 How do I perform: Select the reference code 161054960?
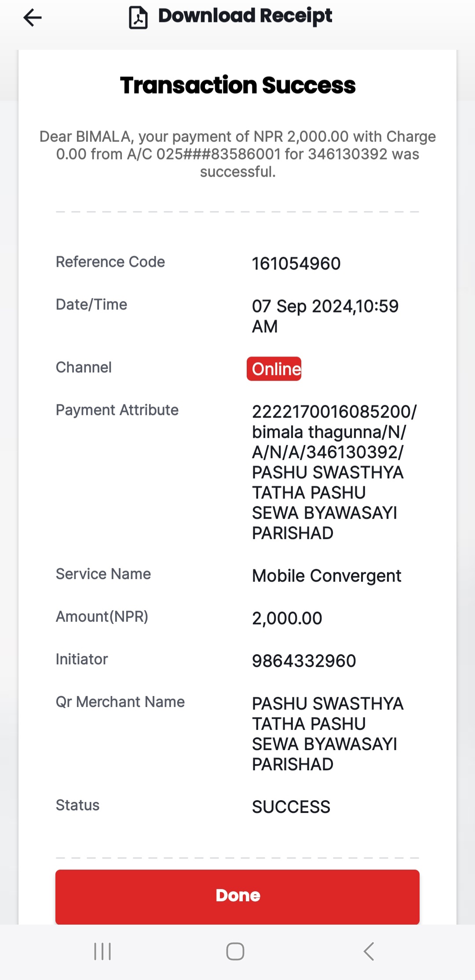pyautogui.click(x=296, y=264)
